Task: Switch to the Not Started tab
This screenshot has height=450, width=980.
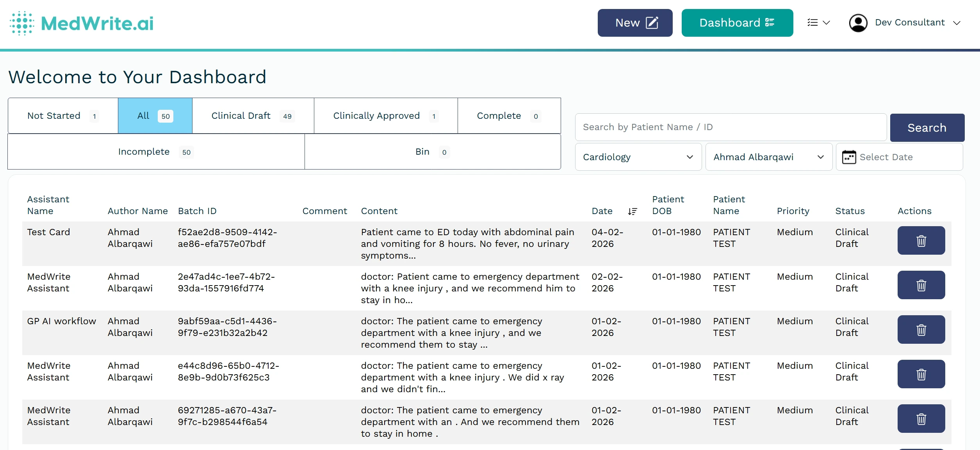Action: click(63, 116)
